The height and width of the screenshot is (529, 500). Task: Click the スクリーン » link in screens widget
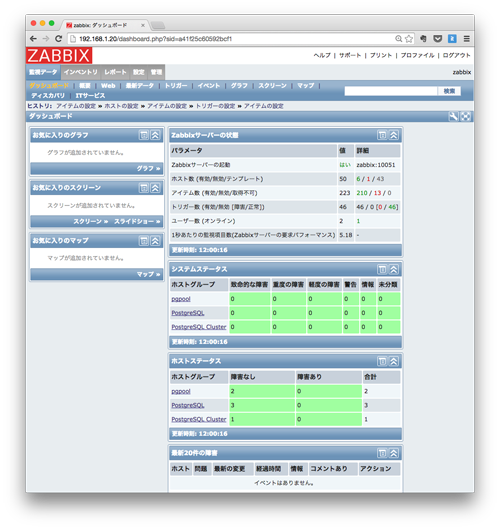[91, 221]
